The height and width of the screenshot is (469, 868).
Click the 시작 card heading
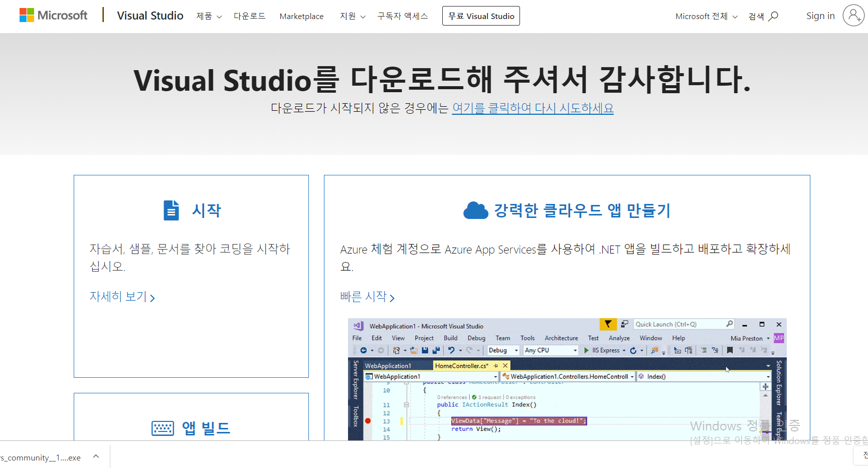pos(207,210)
